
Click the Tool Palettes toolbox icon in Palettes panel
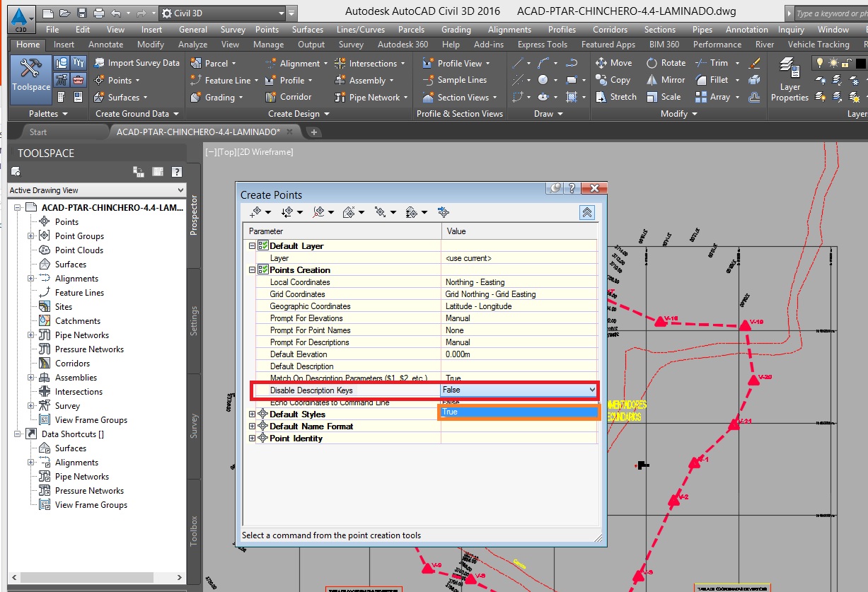click(79, 80)
